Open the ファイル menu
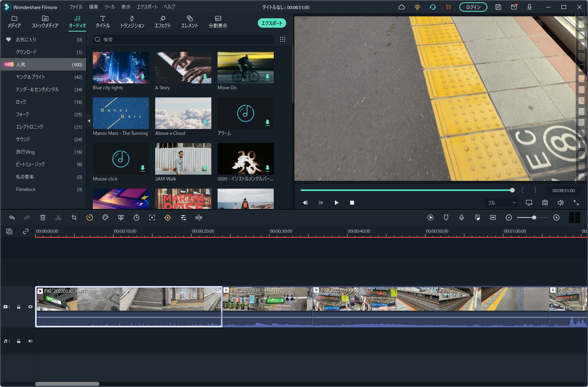The image size is (588, 387). (x=76, y=7)
